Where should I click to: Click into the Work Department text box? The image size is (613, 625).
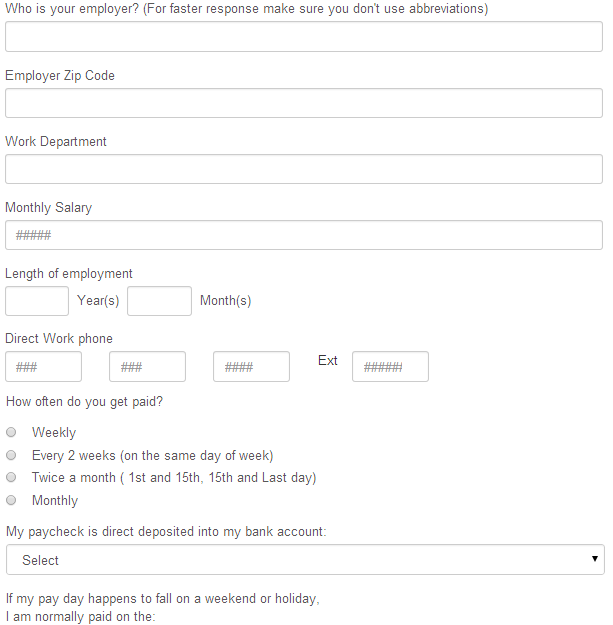304,169
